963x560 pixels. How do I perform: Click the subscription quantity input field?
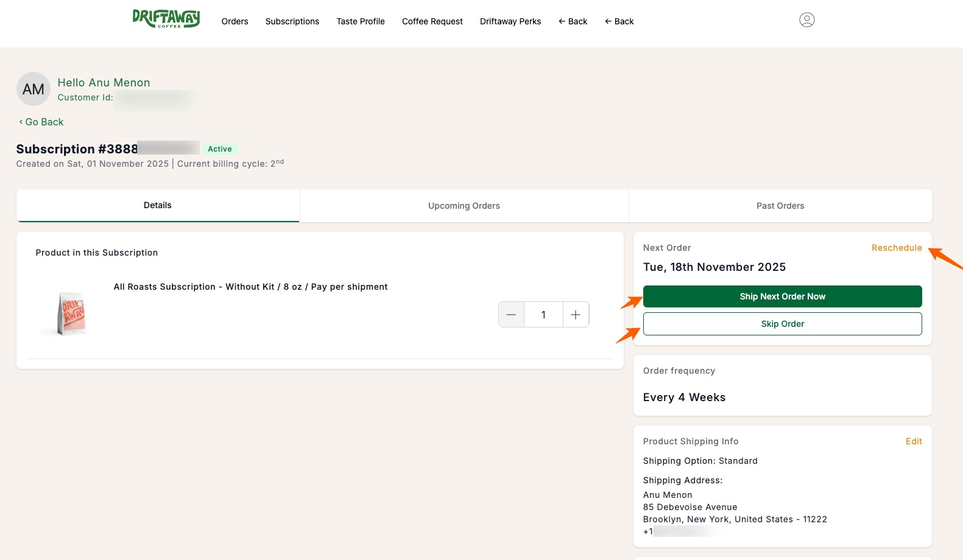click(543, 315)
